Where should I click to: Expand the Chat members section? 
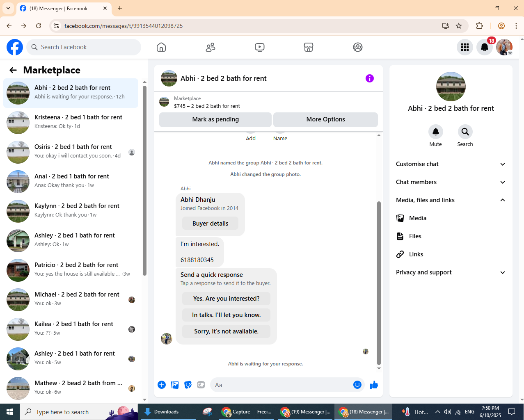pyautogui.click(x=451, y=182)
